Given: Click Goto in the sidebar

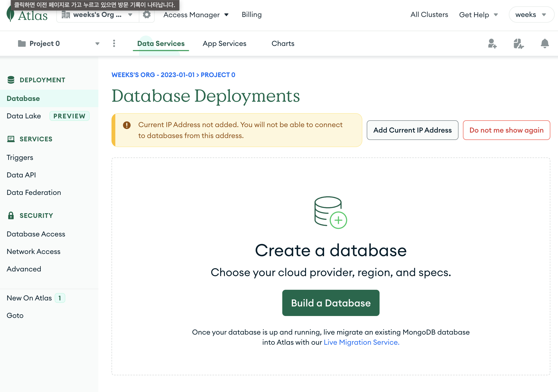Looking at the screenshot, I should (15, 315).
